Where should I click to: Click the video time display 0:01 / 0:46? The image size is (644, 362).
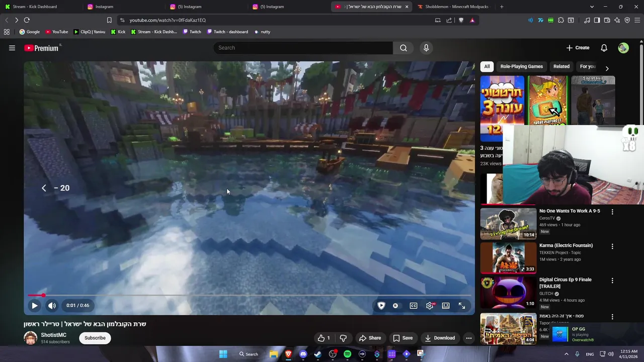[77, 305]
